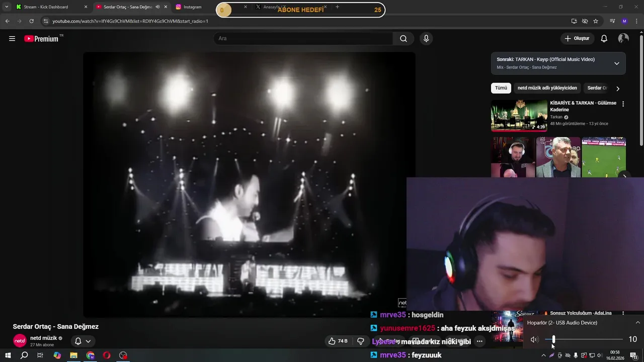The width and height of the screenshot is (644, 362).
Task: Open the notification center in the tray
Action: pos(634,355)
